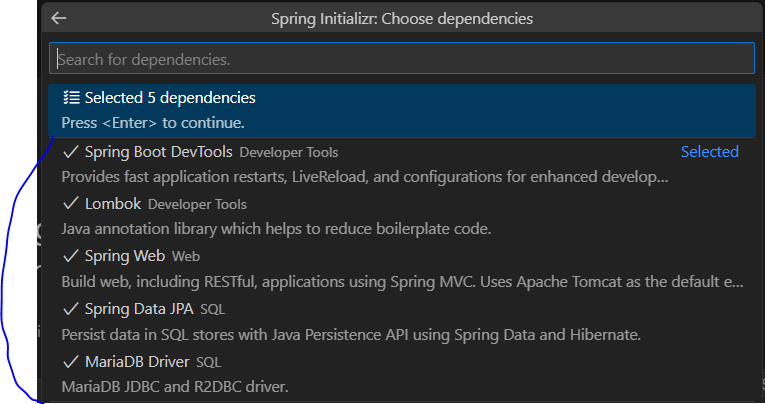Click the 'Persist data in SQL stores' description
The width and height of the screenshot is (765, 404).
click(x=351, y=335)
